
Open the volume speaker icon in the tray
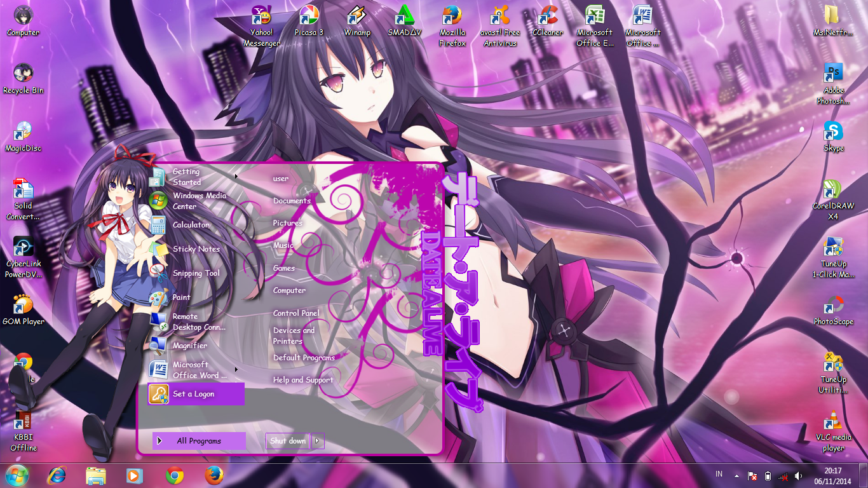[x=797, y=476]
